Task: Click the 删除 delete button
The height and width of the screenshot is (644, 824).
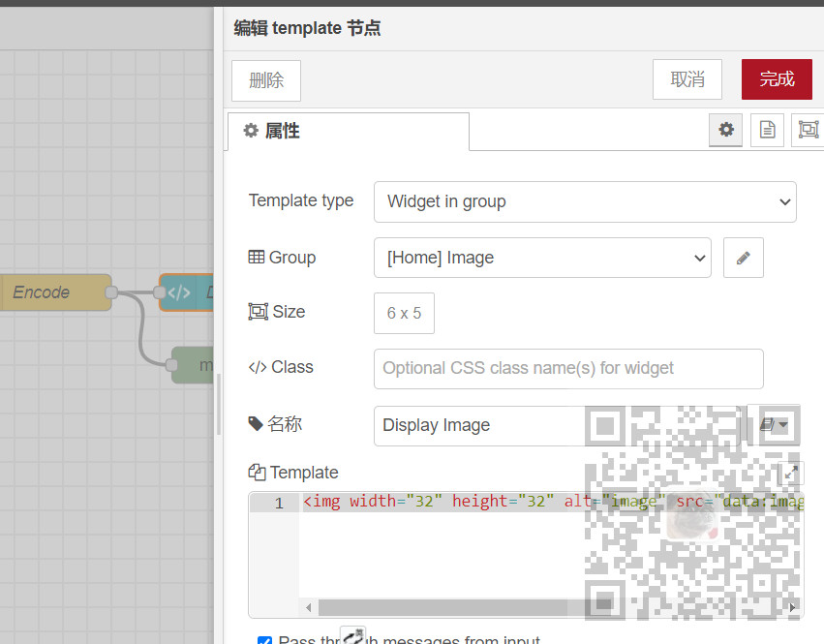Action: tap(266, 80)
